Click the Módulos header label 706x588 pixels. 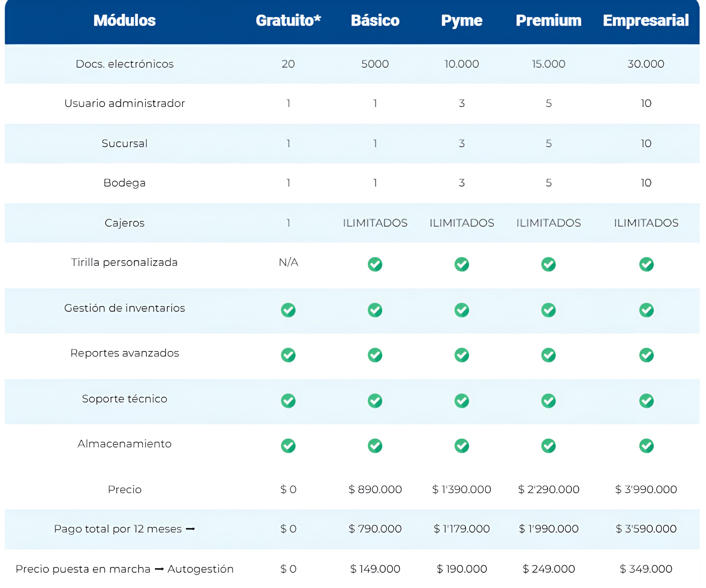[124, 21]
